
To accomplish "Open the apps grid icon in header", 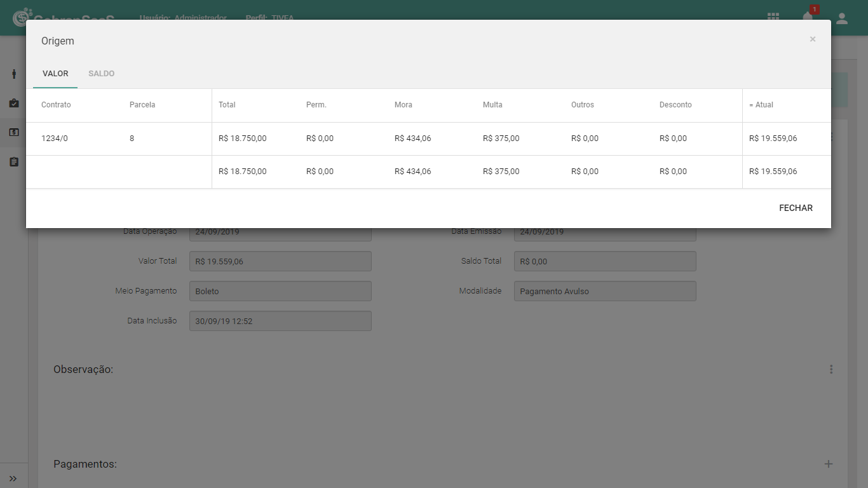I will 773,18.
